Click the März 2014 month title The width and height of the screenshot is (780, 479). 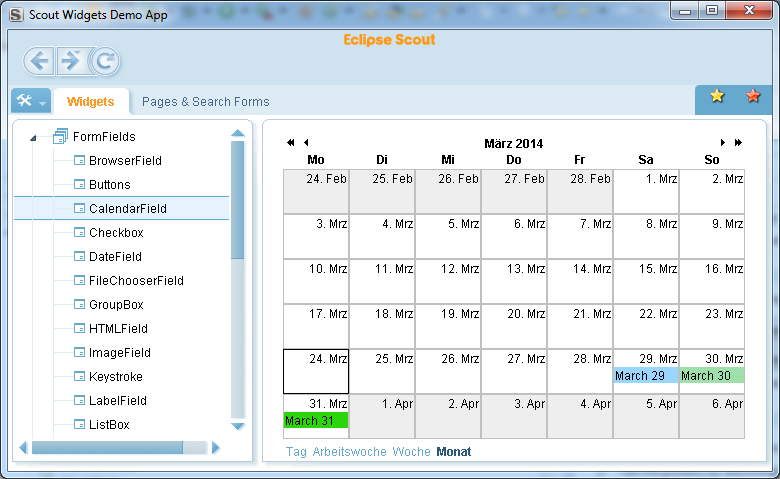(x=513, y=144)
